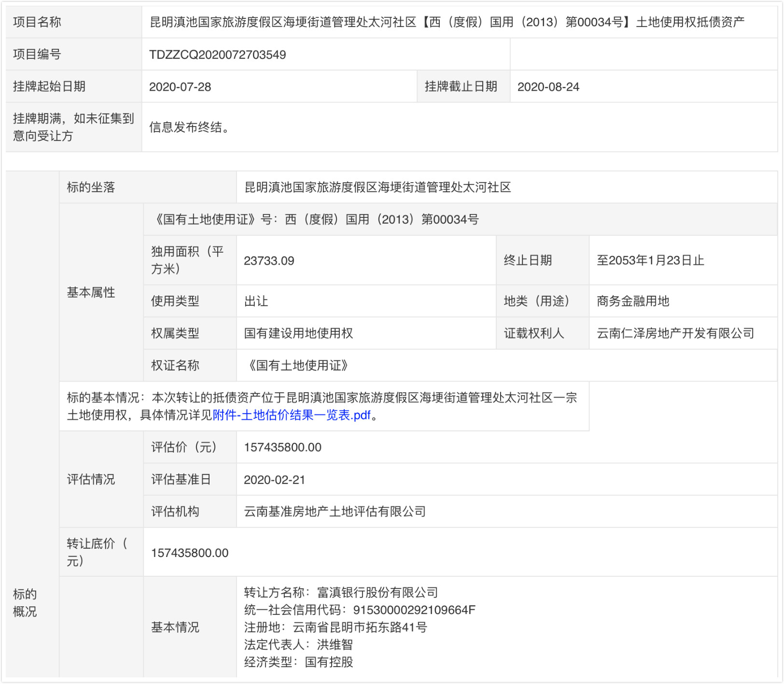The image size is (784, 684).
Task: Click the appraisal agency 云南基准房地产土地评估有限公司
Action: [x=335, y=511]
